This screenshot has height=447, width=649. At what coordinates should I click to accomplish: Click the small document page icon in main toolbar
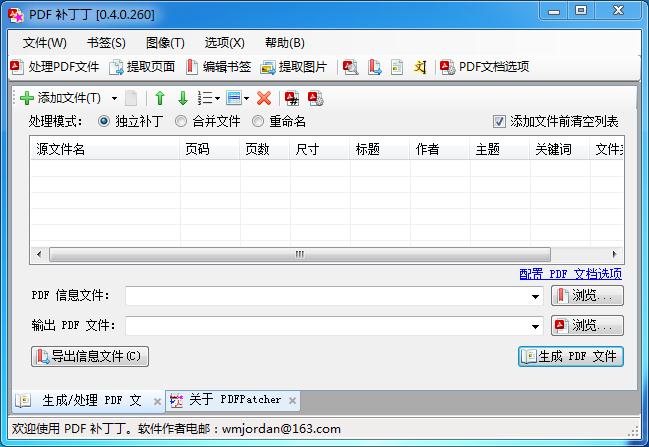coord(397,67)
